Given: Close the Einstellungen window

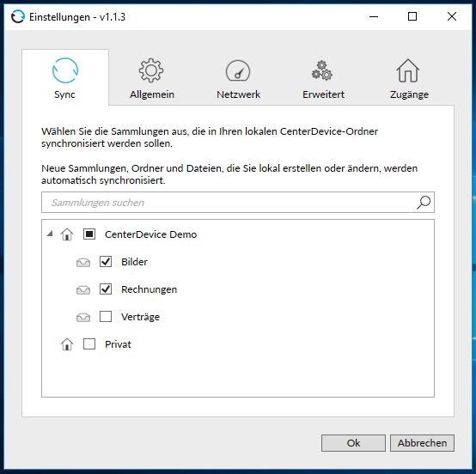Looking at the screenshot, I should pyautogui.click(x=452, y=16).
